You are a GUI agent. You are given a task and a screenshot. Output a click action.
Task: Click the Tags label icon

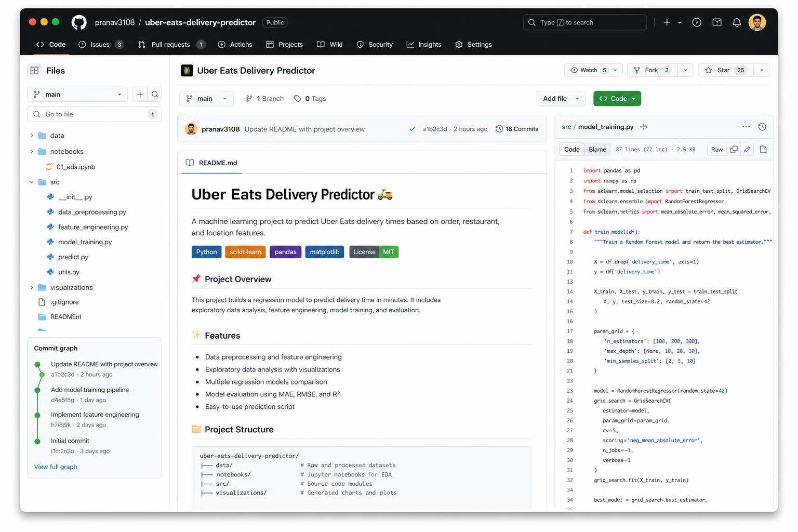(298, 99)
